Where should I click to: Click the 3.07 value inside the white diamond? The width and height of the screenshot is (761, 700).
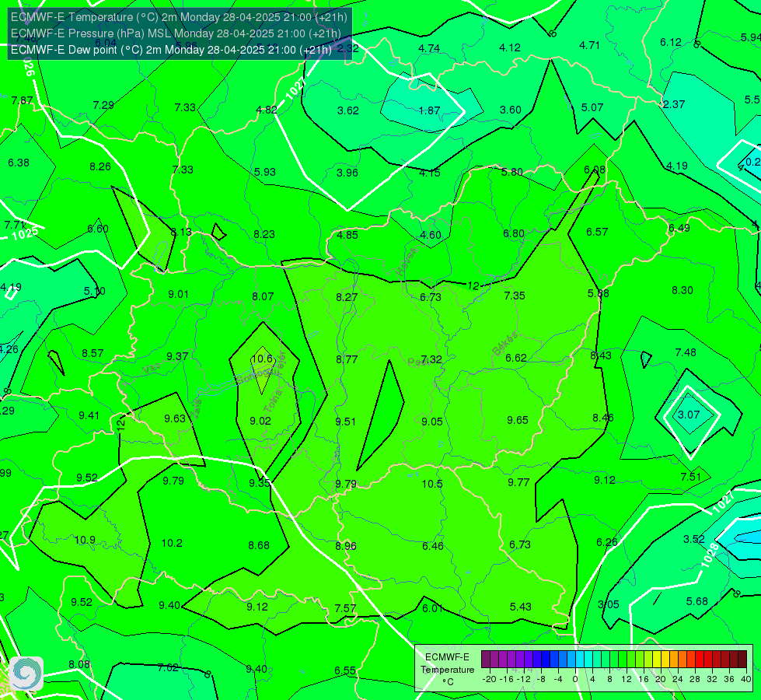point(689,415)
